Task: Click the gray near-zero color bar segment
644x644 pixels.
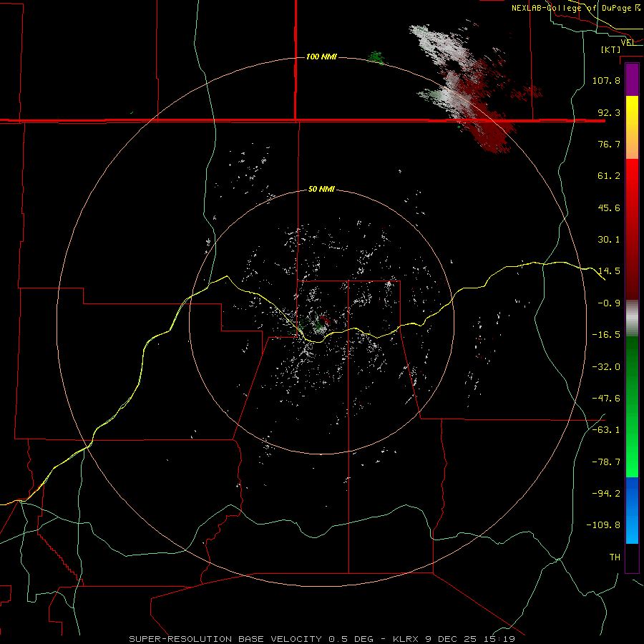Action: 632,318
